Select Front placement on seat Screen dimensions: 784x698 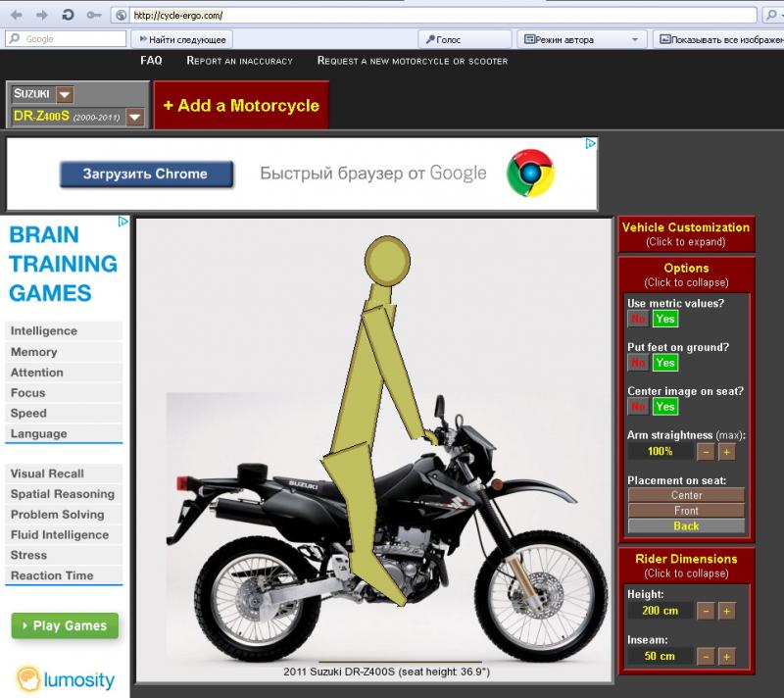(686, 511)
